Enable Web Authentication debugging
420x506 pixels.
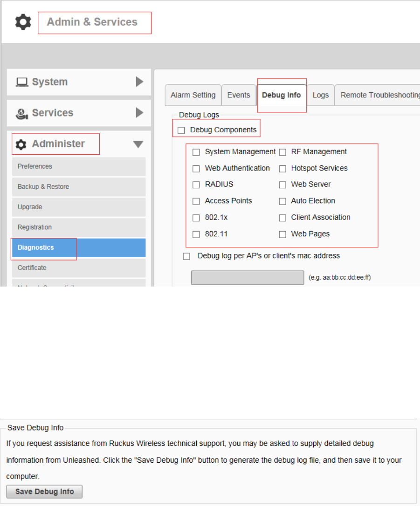click(196, 169)
